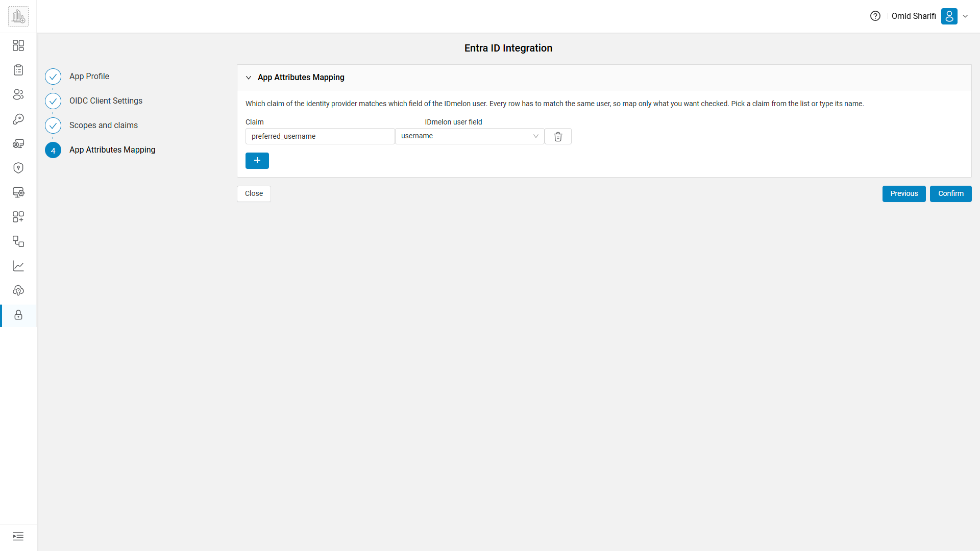This screenshot has width=980, height=551.
Task: Click the user avatar icon
Action: point(949,16)
